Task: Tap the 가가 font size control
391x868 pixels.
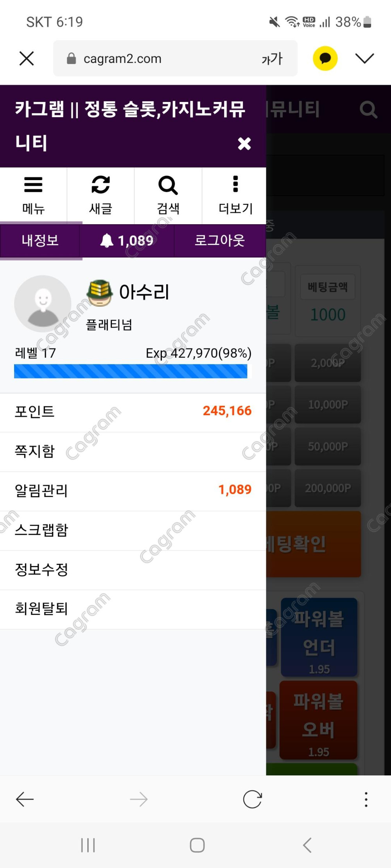Action: tap(272, 59)
